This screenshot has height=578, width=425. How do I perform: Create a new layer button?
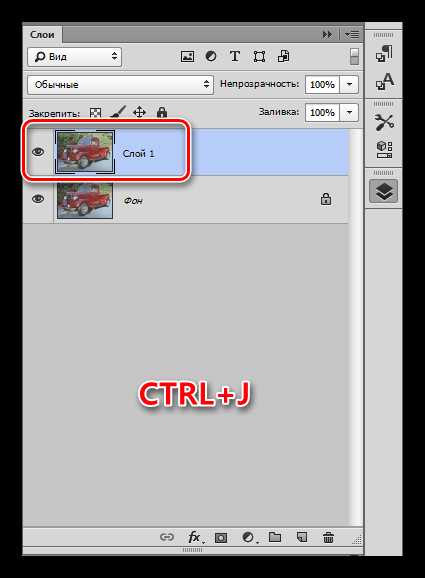coord(302,537)
